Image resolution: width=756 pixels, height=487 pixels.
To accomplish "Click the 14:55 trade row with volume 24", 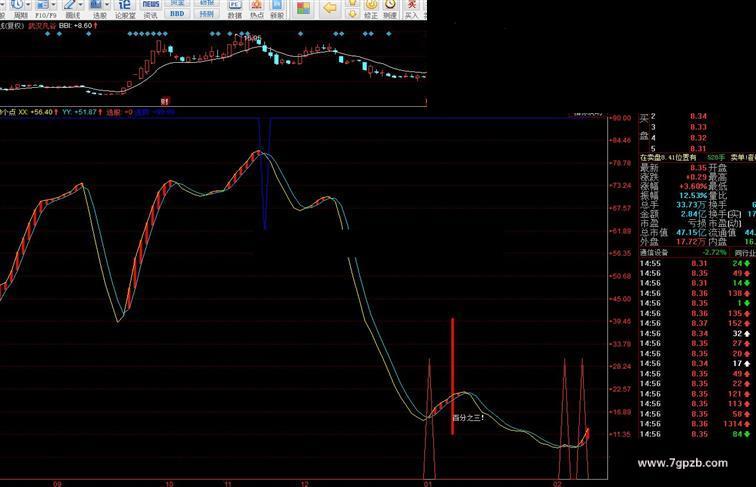I will coord(695,263).
